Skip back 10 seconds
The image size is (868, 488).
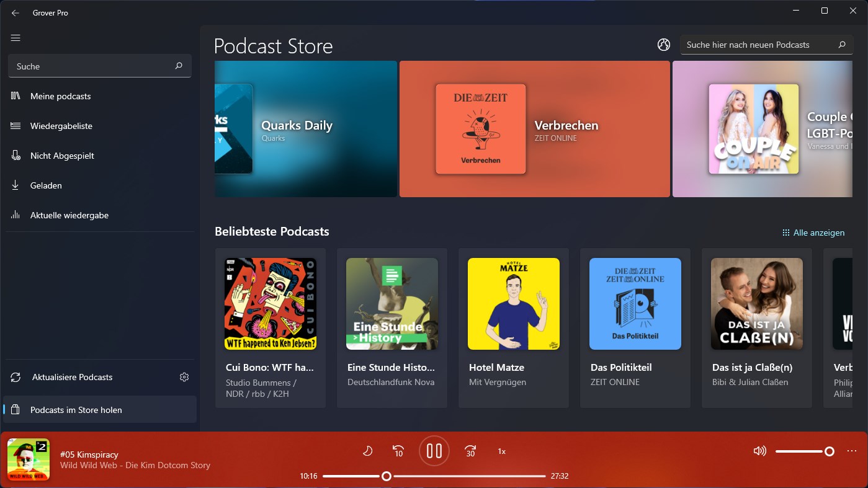pos(399,451)
